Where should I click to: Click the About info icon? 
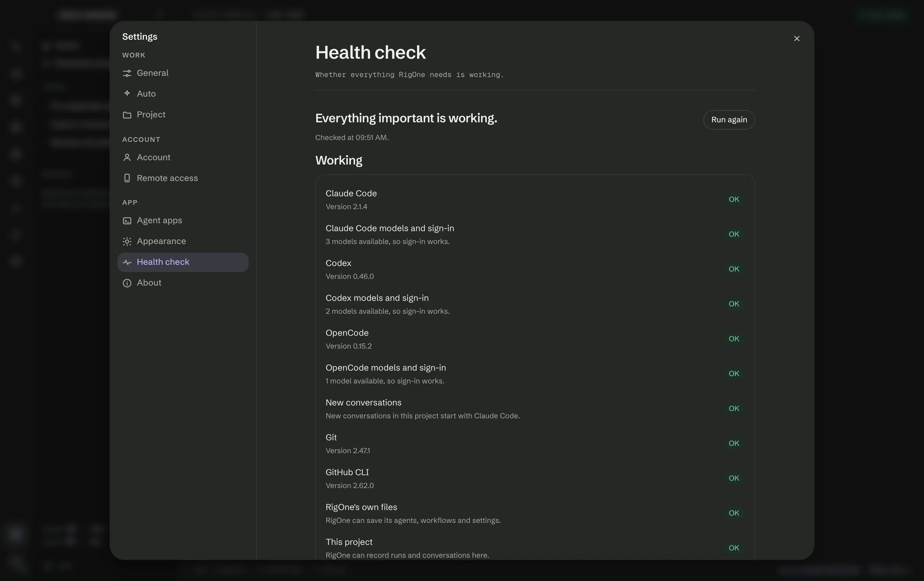(127, 283)
